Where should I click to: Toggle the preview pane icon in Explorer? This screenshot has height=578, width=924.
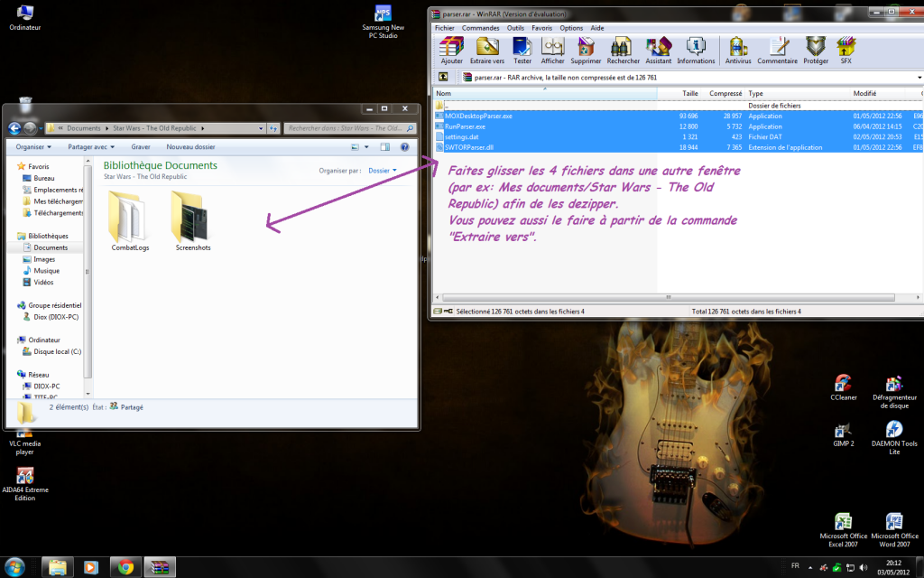tap(384, 147)
